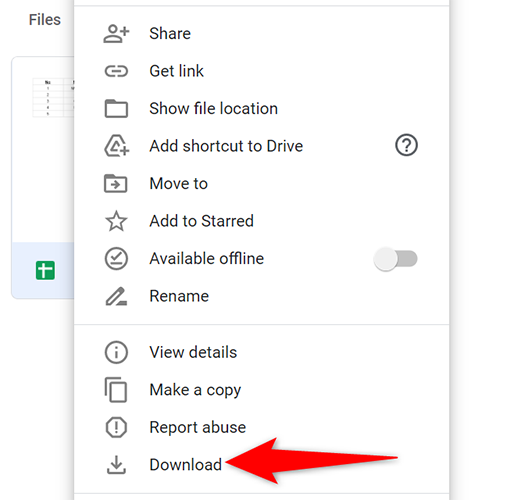Click the star icon for Add to Starred
Viewport: 514px width, 500px height.
(x=116, y=221)
